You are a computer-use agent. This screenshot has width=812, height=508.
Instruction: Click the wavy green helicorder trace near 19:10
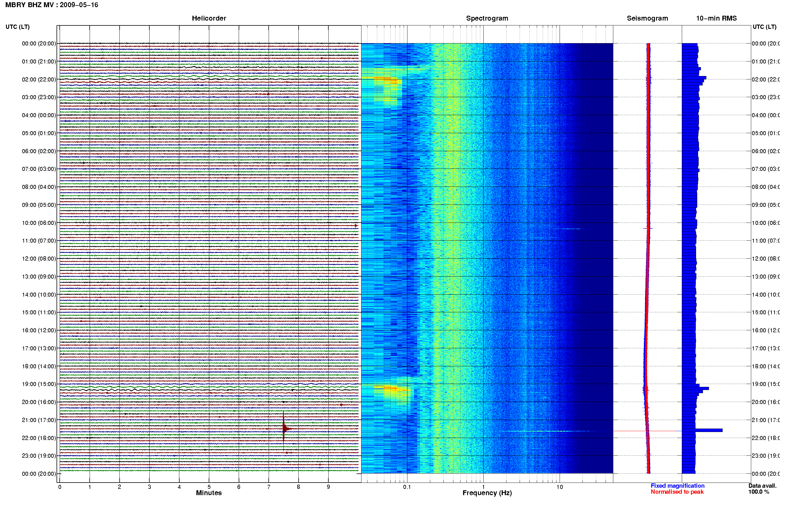pos(209,387)
